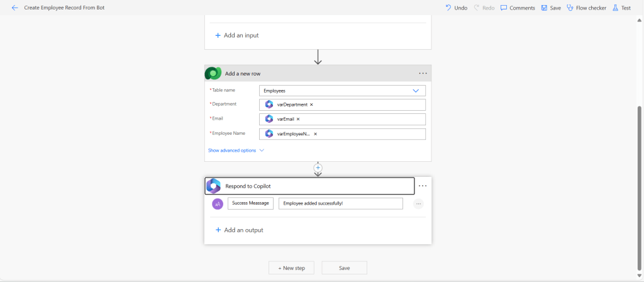Click Add an input
Screen dimensions: 644x282
point(236,35)
